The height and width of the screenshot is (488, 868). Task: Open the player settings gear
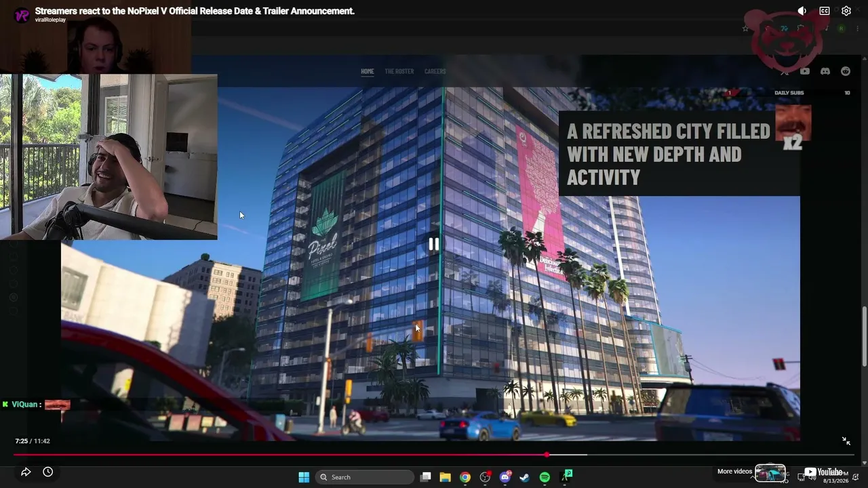pyautogui.click(x=846, y=11)
